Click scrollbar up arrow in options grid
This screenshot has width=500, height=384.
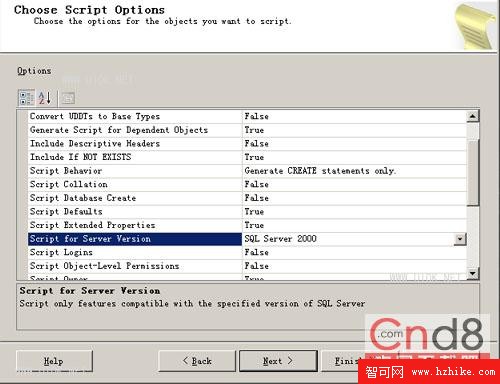pos(473,116)
